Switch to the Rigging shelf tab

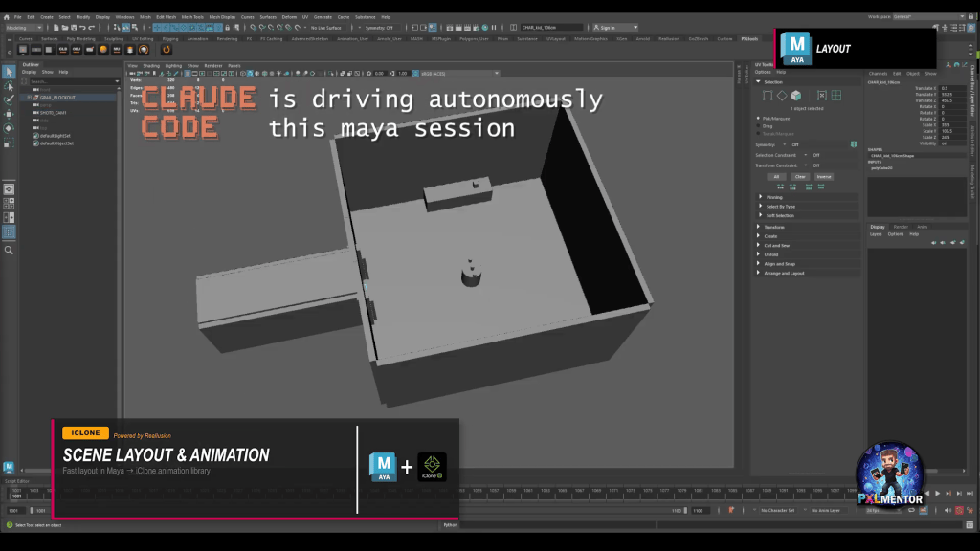point(170,38)
